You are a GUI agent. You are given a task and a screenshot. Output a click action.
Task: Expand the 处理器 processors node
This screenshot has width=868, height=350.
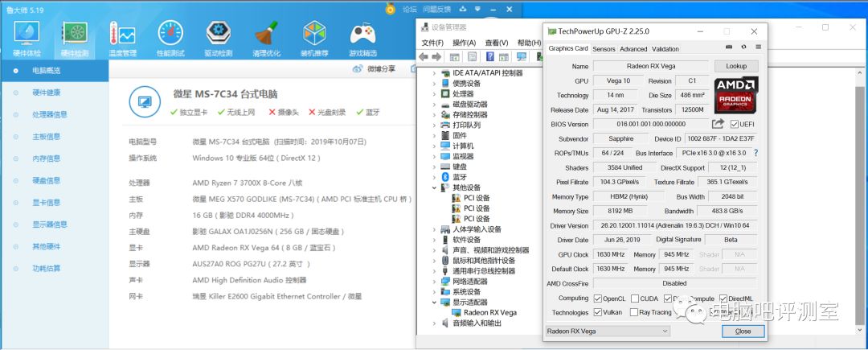click(x=435, y=93)
